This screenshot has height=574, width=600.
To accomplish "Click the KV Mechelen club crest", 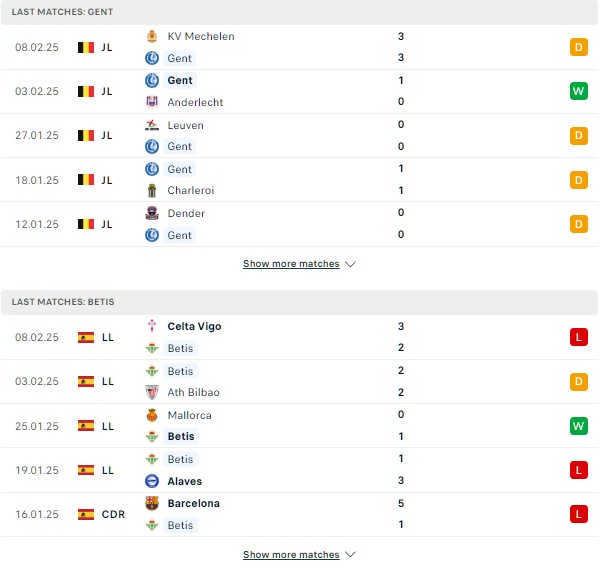I will [x=152, y=36].
